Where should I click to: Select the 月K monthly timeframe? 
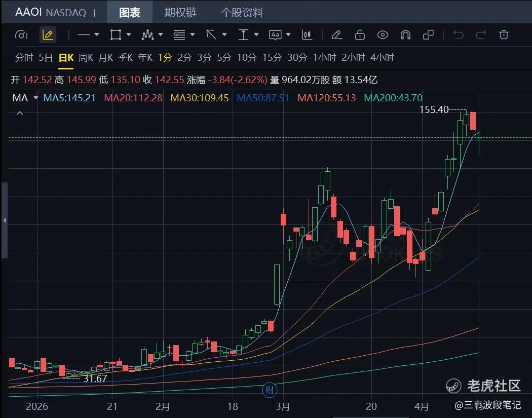[105, 57]
